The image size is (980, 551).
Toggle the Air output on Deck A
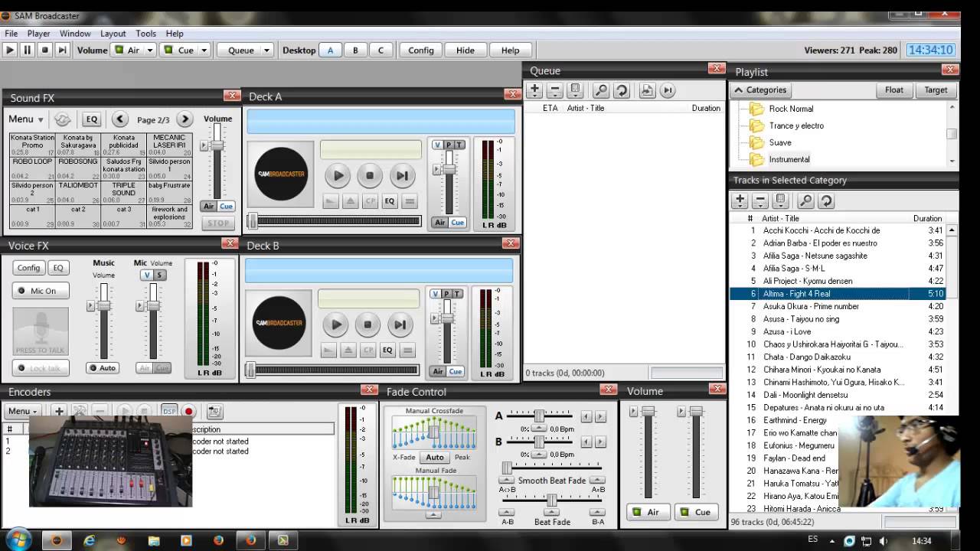point(439,223)
